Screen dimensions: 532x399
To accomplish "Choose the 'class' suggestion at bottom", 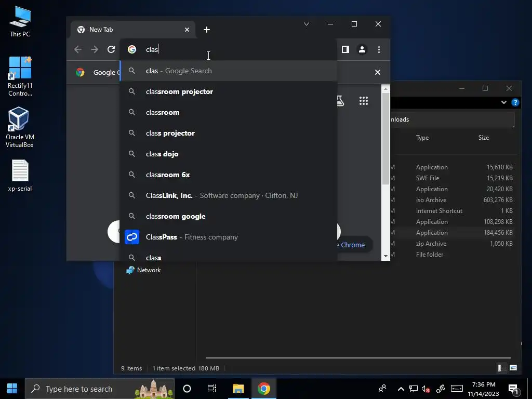I will [x=229, y=256].
